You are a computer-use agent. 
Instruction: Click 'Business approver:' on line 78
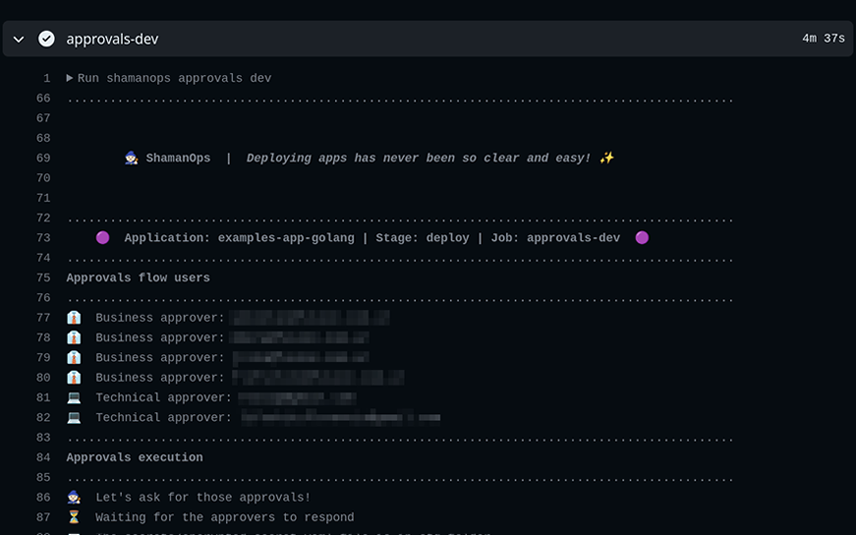[x=160, y=338]
